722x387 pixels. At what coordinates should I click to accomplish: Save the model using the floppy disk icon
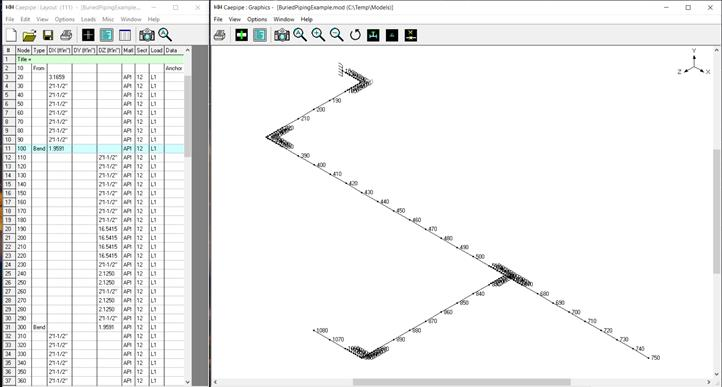coord(48,35)
